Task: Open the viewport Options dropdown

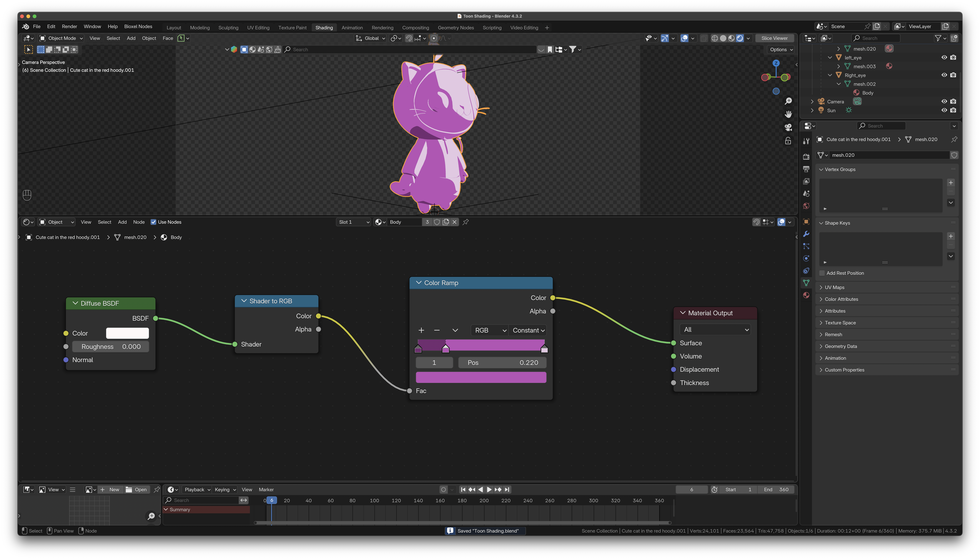Action: click(x=781, y=49)
